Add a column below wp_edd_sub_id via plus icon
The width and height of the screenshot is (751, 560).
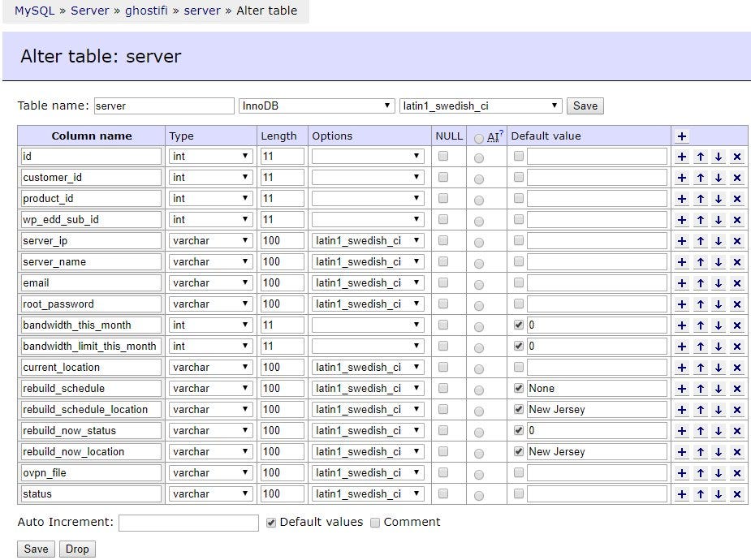680,219
